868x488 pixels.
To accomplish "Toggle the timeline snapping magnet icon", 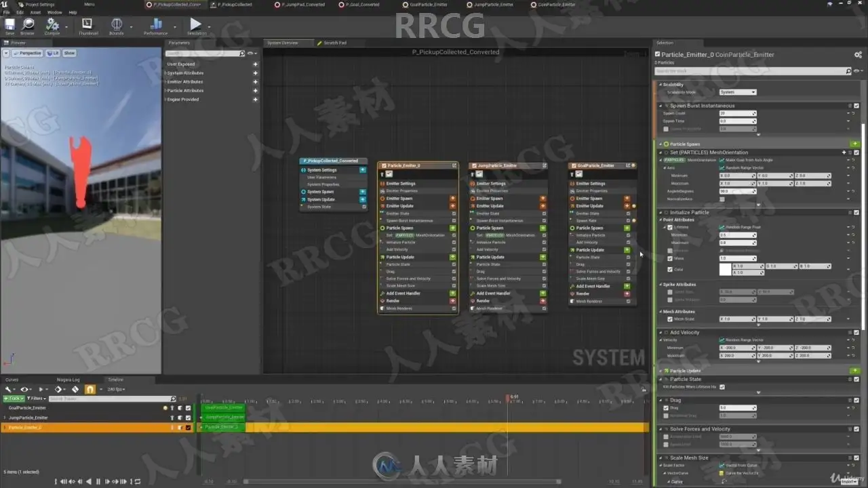I will click(x=90, y=390).
